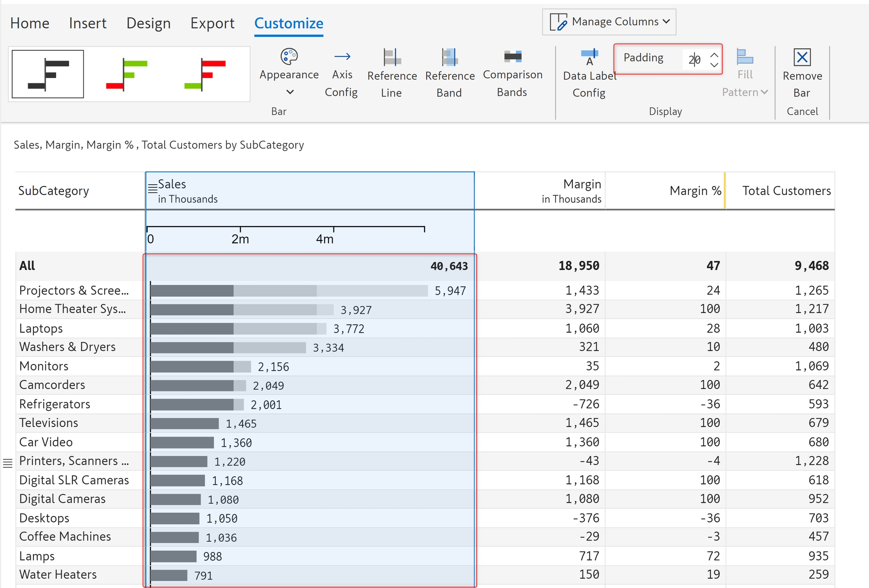Click the Remove Bar icon

click(x=802, y=58)
